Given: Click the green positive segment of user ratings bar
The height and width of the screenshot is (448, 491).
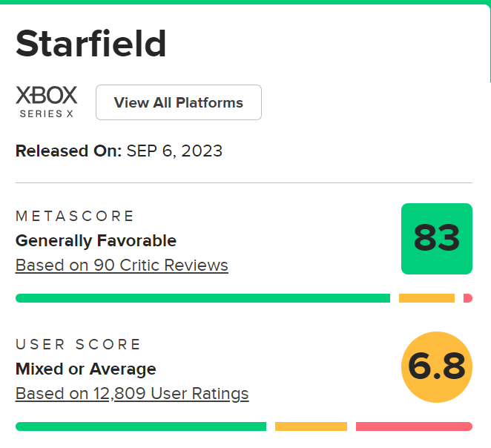Looking at the screenshot, I should (x=141, y=426).
